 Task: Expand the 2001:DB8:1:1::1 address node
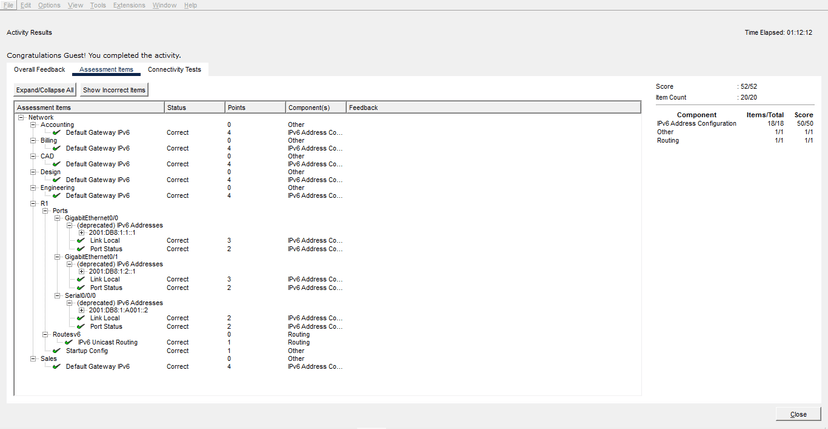[x=82, y=233]
